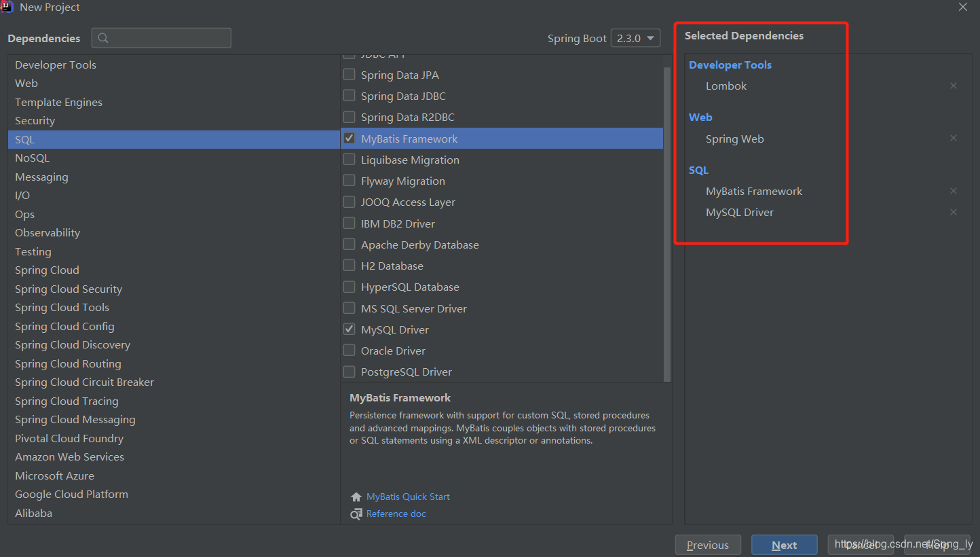
Task: Close the New Project dialog
Action: pos(963,7)
